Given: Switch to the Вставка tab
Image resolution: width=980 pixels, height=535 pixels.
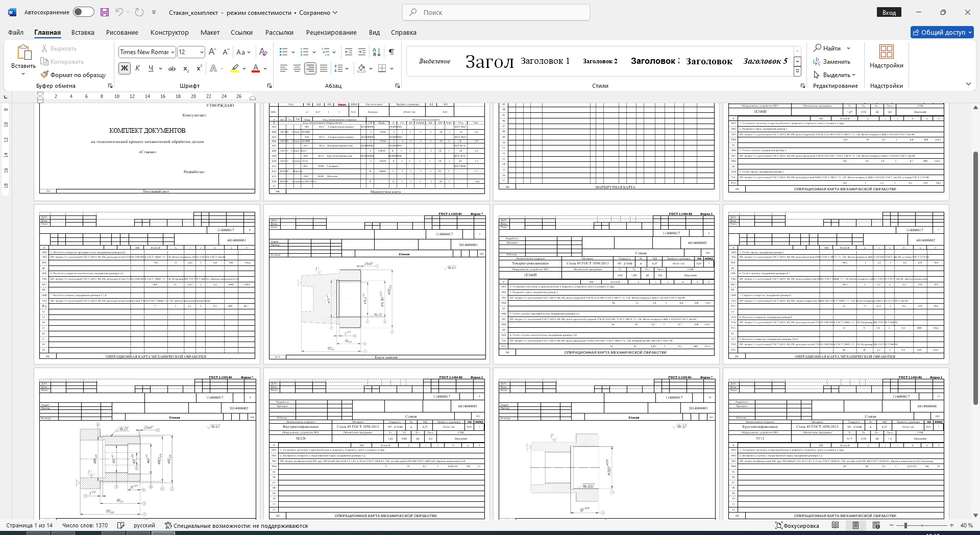Looking at the screenshot, I should 83,32.
